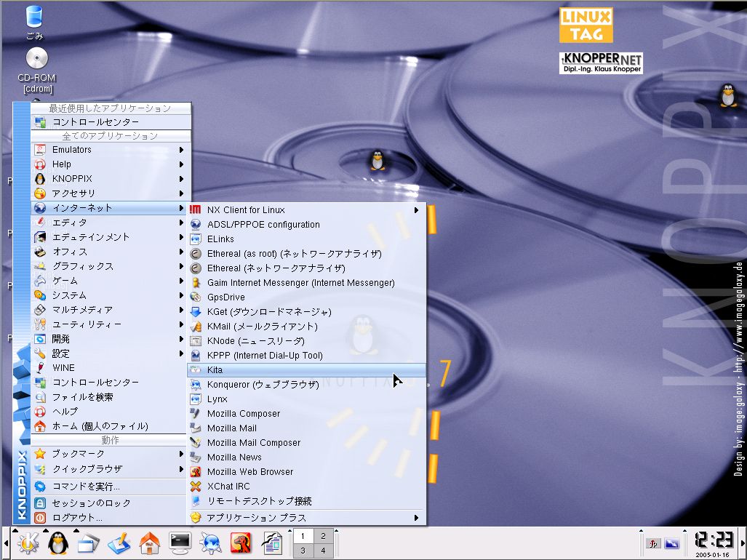Expand the Emulators submenu
The width and height of the screenshot is (747, 560).
109,150
